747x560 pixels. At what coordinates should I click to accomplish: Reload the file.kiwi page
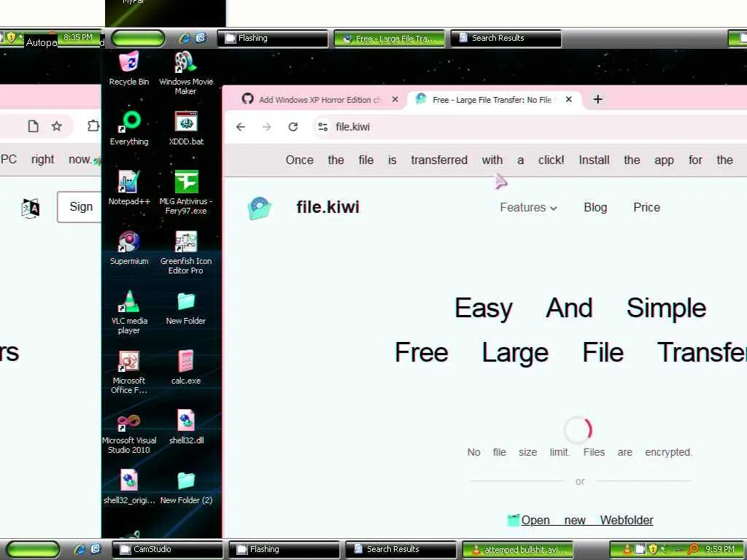pos(293,127)
